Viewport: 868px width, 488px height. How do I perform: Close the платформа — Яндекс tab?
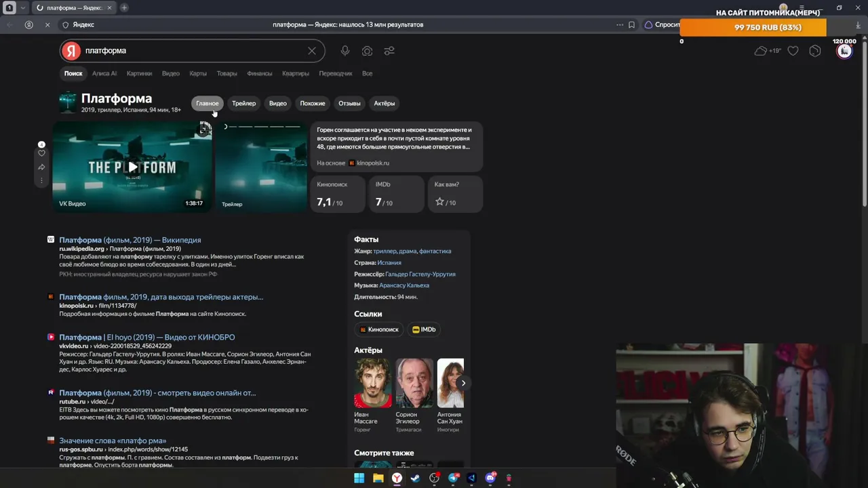(109, 7)
